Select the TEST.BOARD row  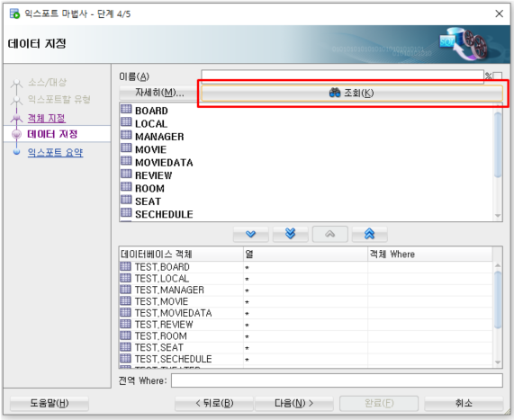click(x=305, y=267)
